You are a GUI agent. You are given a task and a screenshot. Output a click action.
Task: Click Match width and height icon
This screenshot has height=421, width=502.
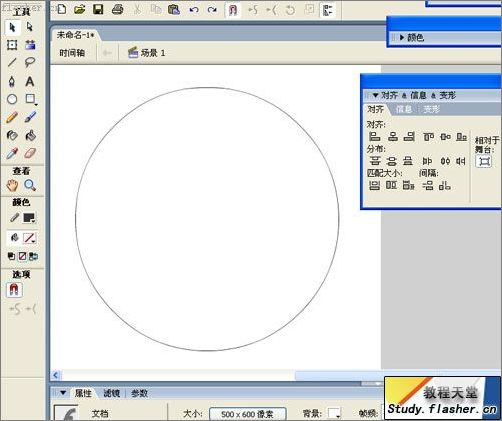[x=408, y=185]
